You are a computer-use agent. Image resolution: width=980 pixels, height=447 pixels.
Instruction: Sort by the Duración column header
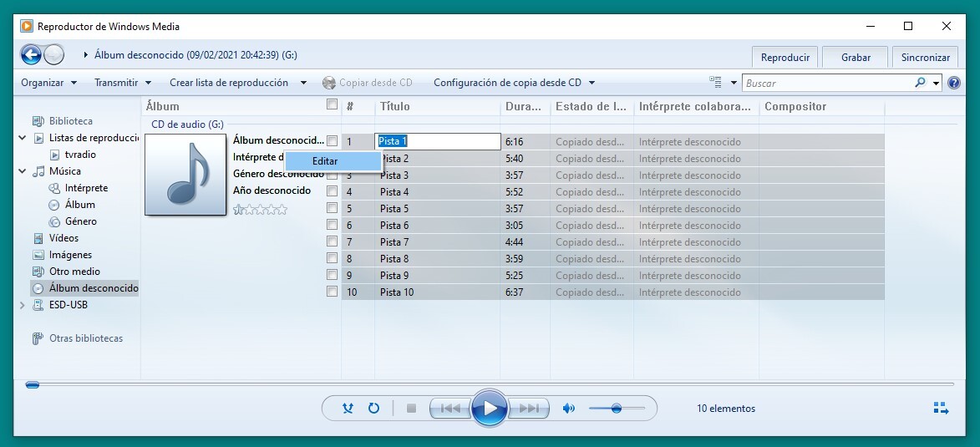[x=525, y=106]
